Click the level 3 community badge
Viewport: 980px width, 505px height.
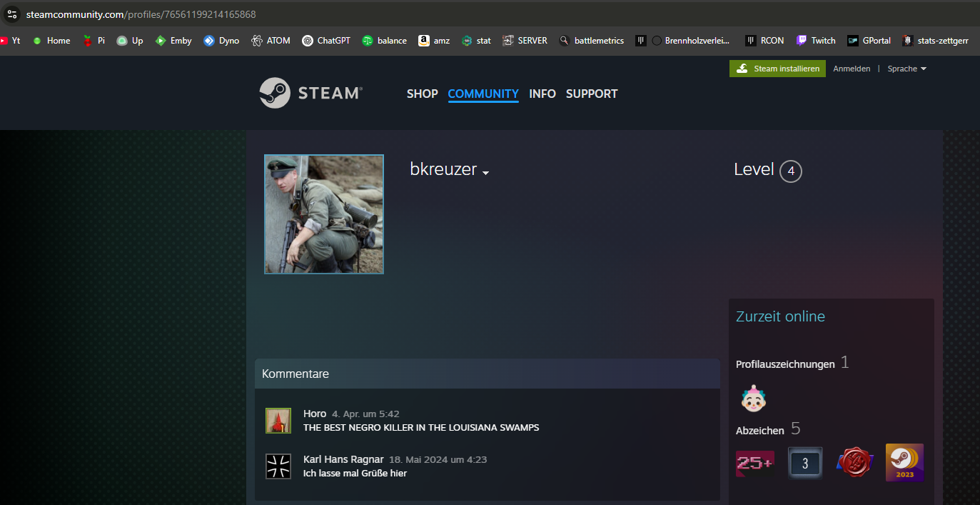click(x=804, y=463)
